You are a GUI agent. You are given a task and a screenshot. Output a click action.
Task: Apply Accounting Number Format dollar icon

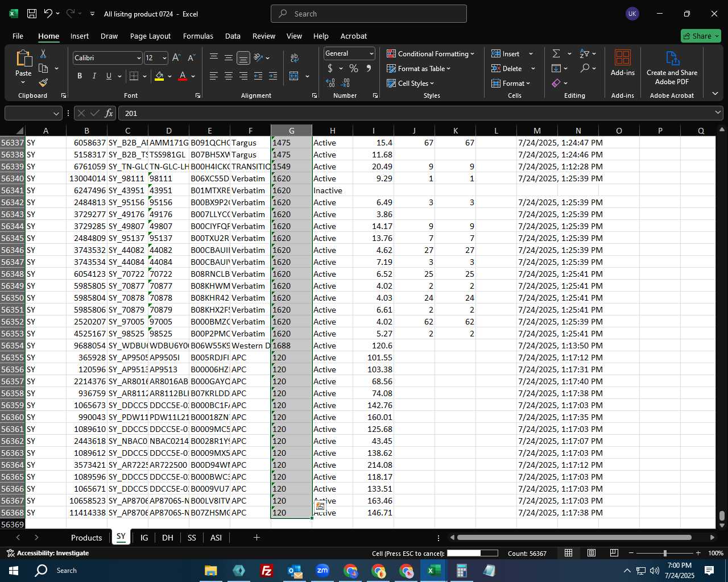point(330,68)
